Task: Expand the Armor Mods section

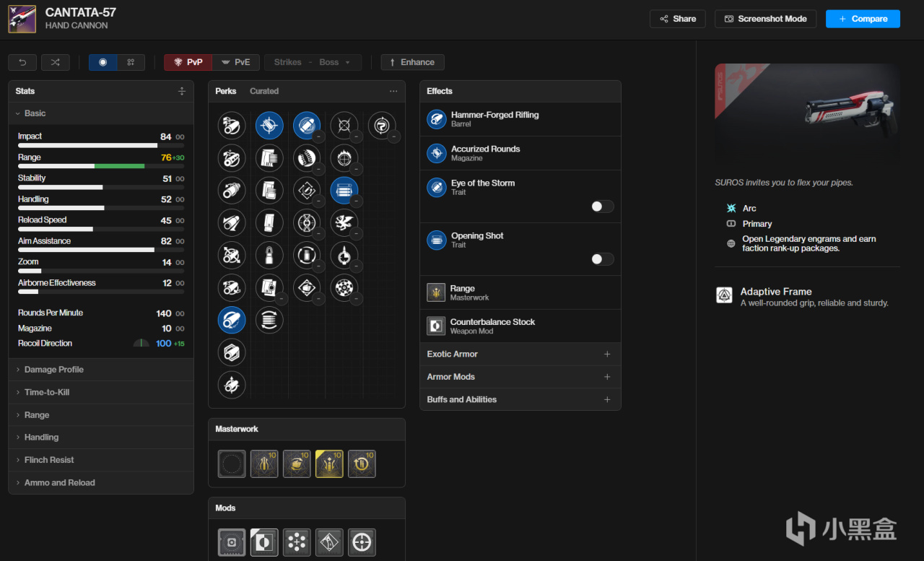Action: (x=520, y=377)
